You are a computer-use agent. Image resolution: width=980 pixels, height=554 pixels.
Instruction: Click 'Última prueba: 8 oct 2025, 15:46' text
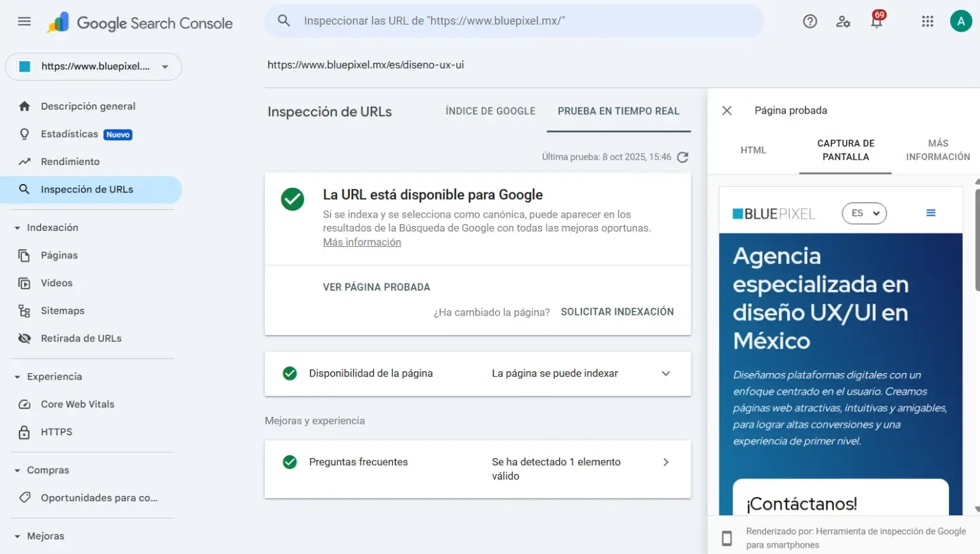click(606, 157)
